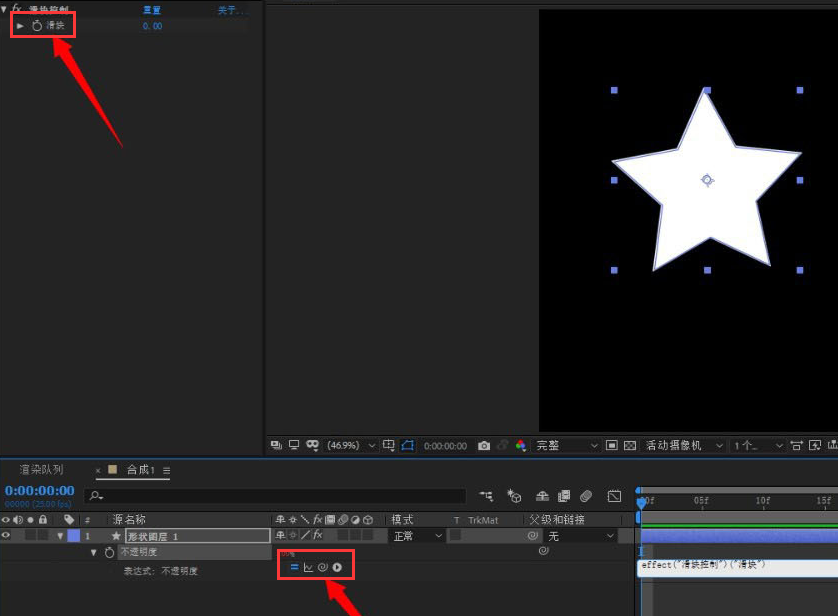Viewport: 838px width, 616px height.
Task: Collapse the slider control effect fx twirl arrow
Action: click(x=4, y=10)
